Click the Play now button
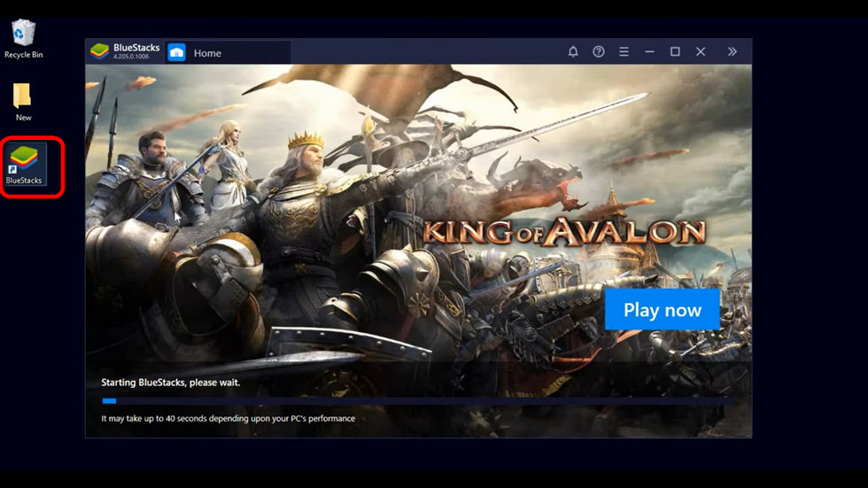This screenshot has height=488, width=868. coord(663,309)
